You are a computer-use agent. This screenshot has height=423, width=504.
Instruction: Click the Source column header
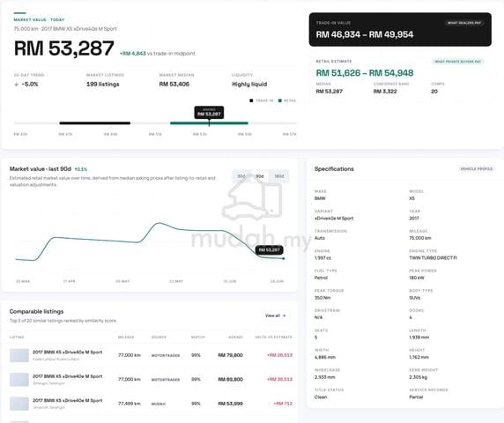159,338
